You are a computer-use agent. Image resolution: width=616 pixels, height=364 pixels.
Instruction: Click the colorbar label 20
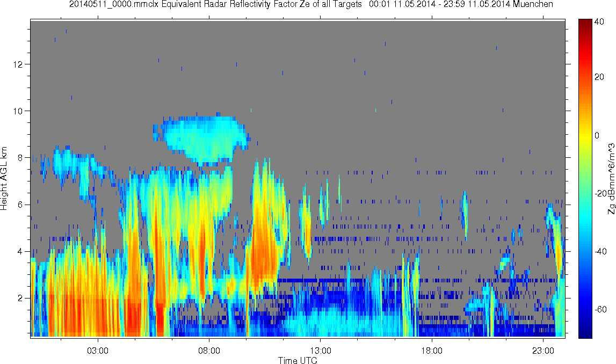coord(599,77)
